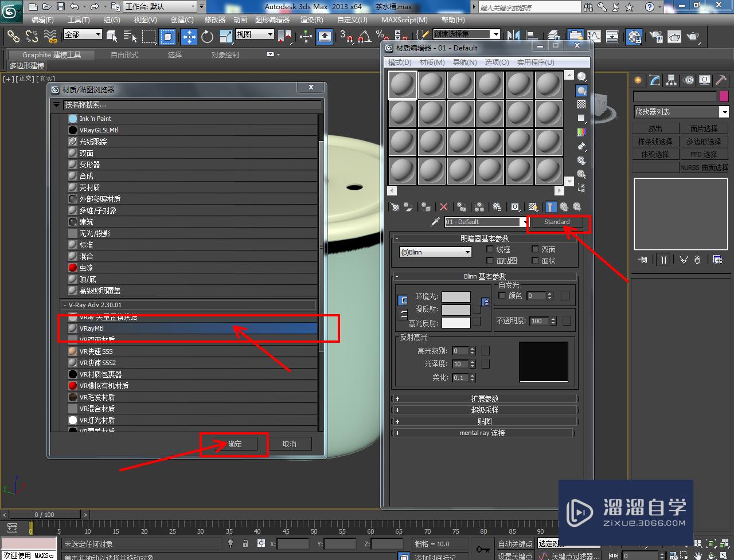Screen dimensions: 734x560
Task: Open the Sample Type sphere flyout
Action: point(581,77)
